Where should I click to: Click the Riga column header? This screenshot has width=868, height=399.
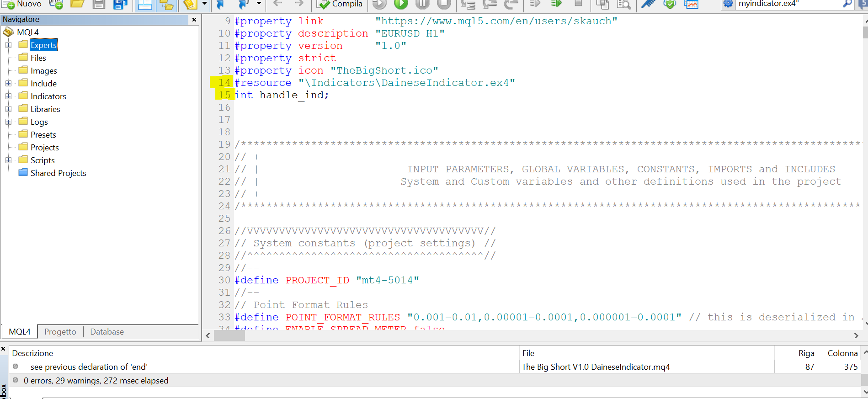pos(796,353)
